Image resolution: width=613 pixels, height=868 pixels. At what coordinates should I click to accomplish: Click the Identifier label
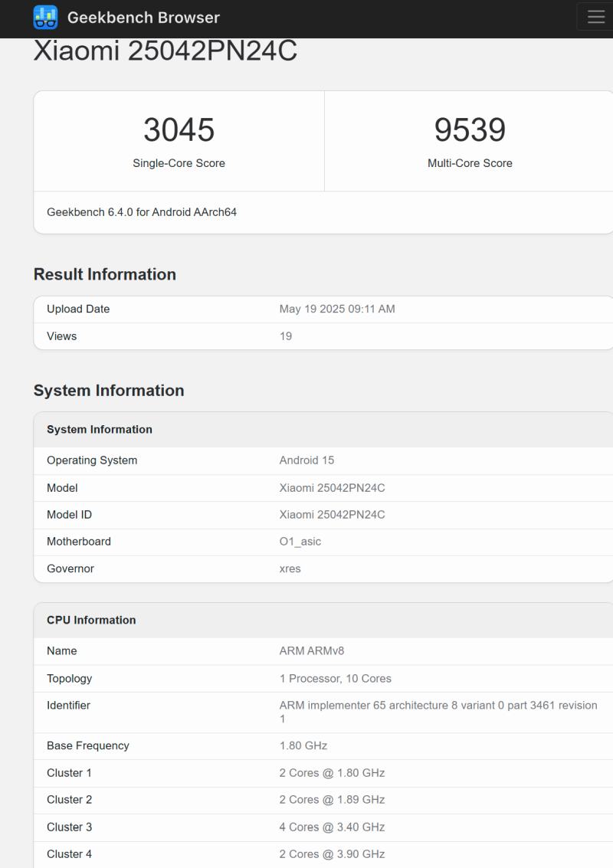pos(68,706)
